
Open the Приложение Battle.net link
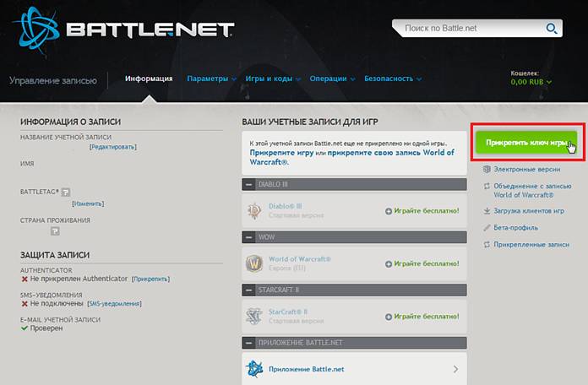(x=307, y=369)
